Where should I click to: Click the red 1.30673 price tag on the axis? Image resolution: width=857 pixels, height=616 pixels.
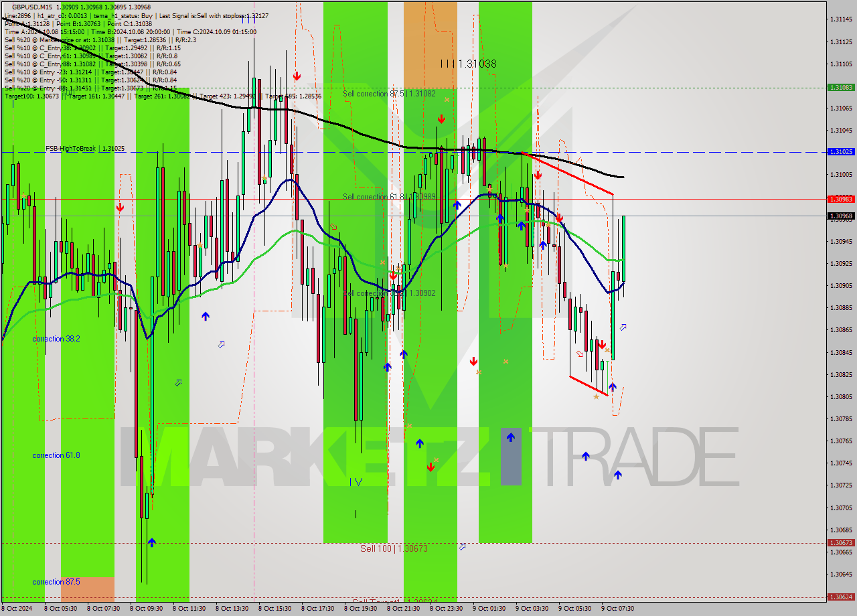[841, 543]
